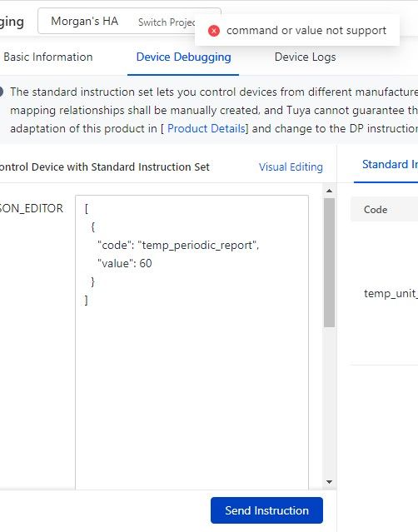Click the command not support error message

(306, 31)
